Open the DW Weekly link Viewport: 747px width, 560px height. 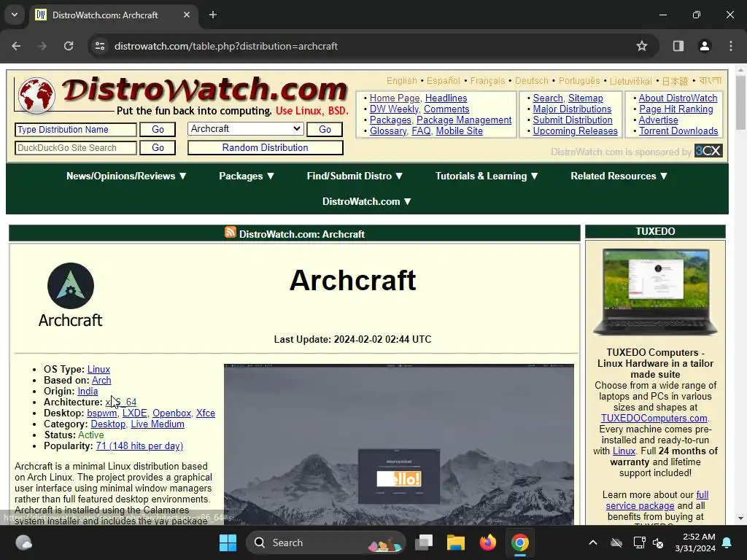point(393,109)
